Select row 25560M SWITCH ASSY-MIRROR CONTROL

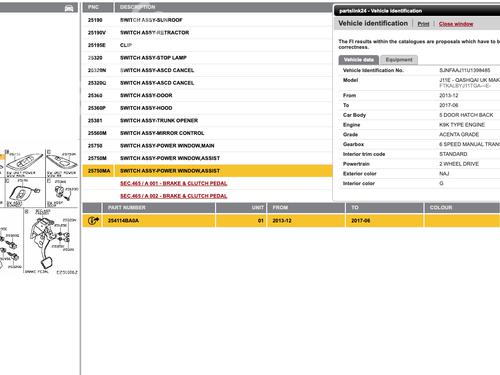coord(207,133)
